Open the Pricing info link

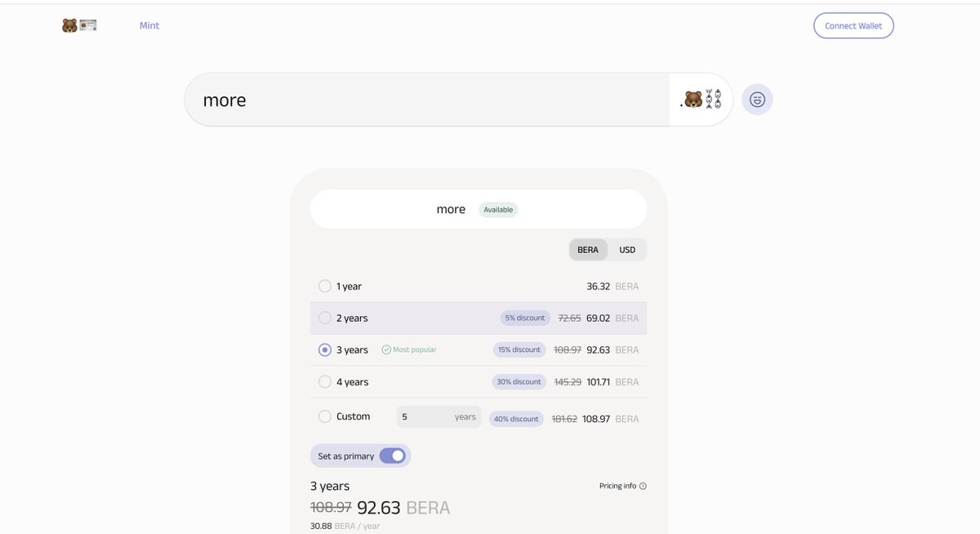point(623,486)
